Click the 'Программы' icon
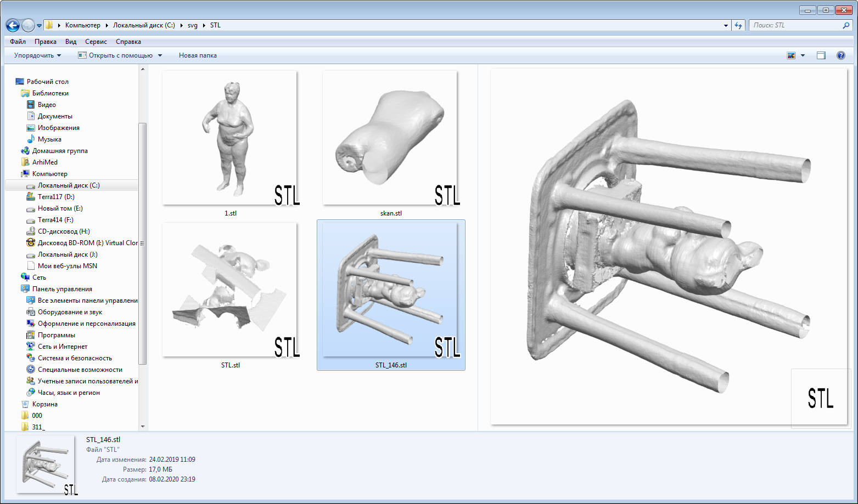The width and height of the screenshot is (858, 504). (31, 335)
